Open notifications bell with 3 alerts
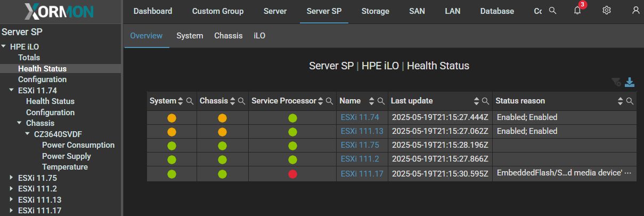This screenshot has height=216, width=644. pyautogui.click(x=578, y=10)
